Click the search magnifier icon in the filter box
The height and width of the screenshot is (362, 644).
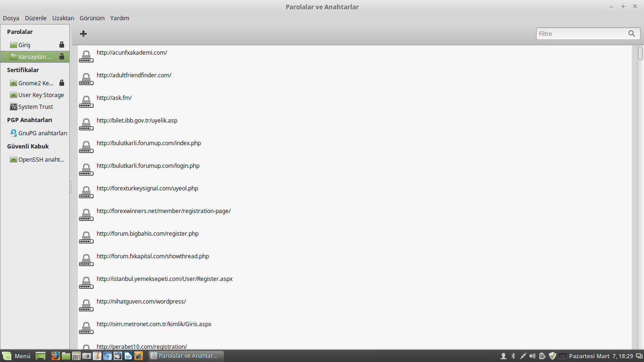(632, 33)
